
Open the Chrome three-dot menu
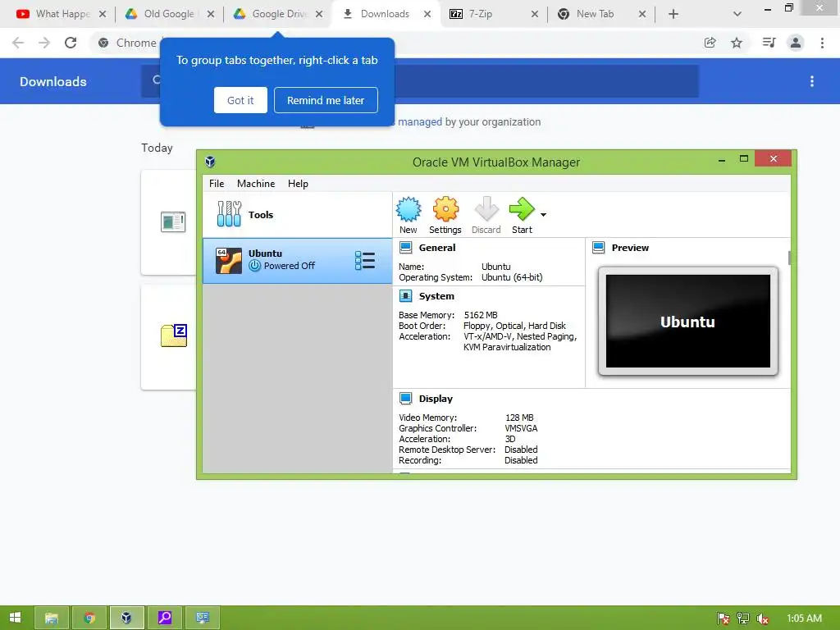click(x=822, y=43)
